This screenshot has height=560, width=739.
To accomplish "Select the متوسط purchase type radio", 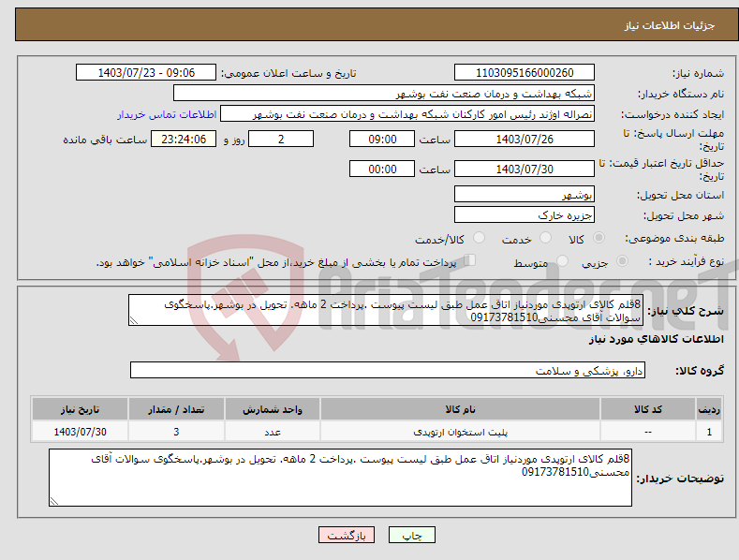I will click(x=562, y=260).
